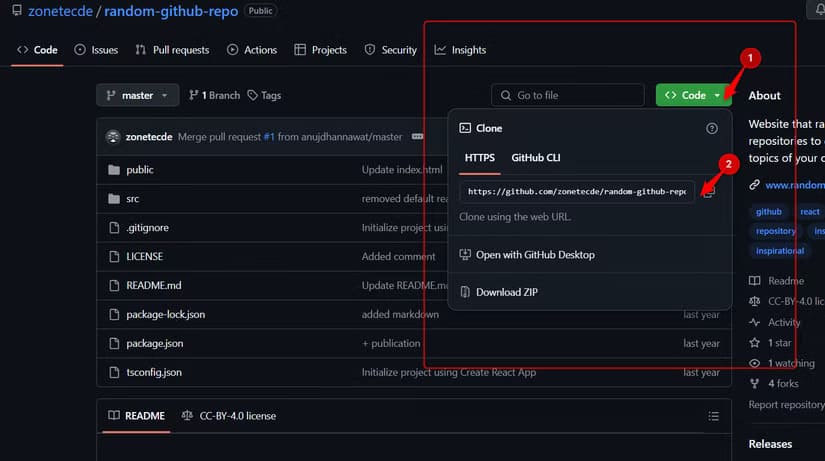Image resolution: width=825 pixels, height=461 pixels.
Task: Open the README outline list icon
Action: click(x=712, y=416)
